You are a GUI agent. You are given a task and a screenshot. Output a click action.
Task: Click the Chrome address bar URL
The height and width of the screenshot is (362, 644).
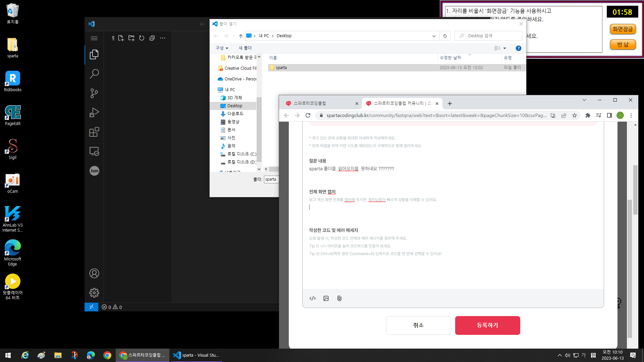[x=436, y=115]
